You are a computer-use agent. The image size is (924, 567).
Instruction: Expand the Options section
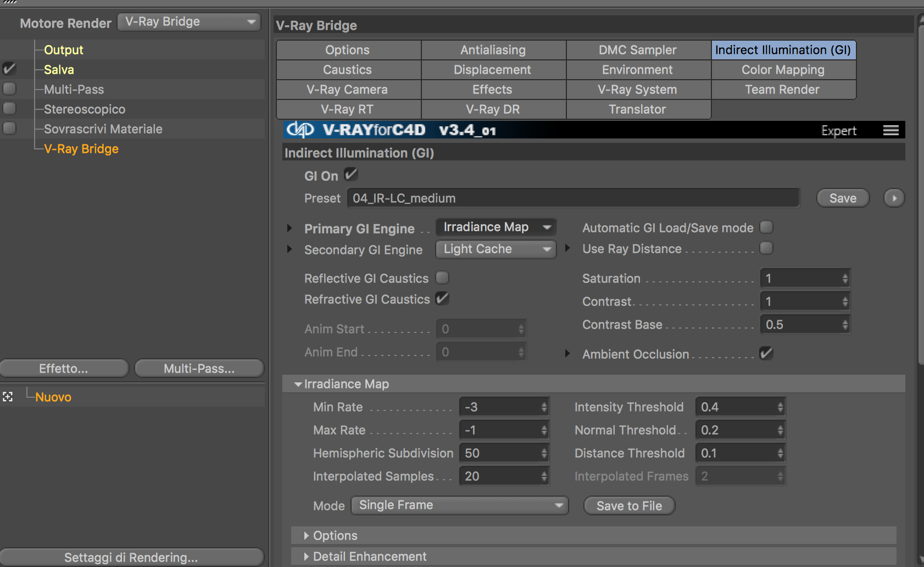coord(307,536)
